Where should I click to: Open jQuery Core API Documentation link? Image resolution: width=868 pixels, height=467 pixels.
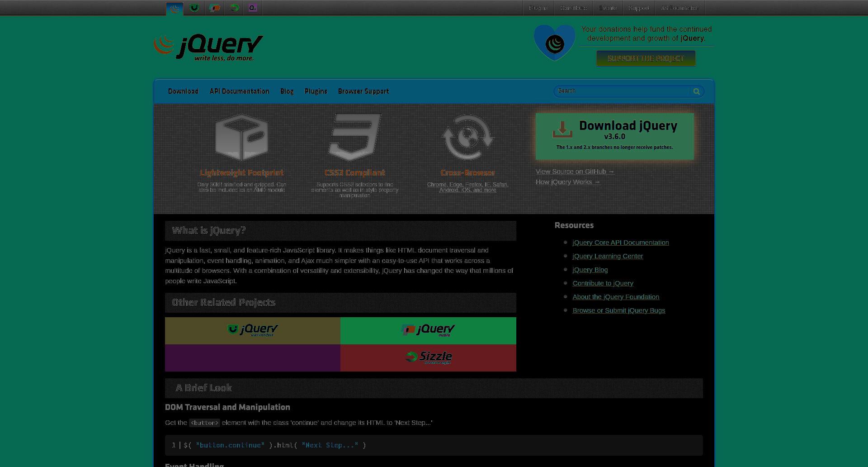[x=620, y=243]
